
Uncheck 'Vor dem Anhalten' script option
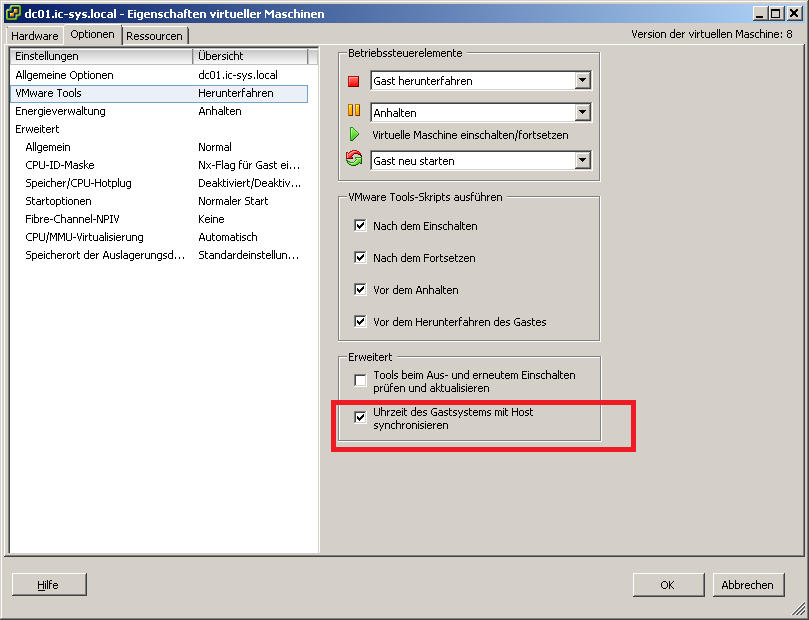[x=360, y=290]
